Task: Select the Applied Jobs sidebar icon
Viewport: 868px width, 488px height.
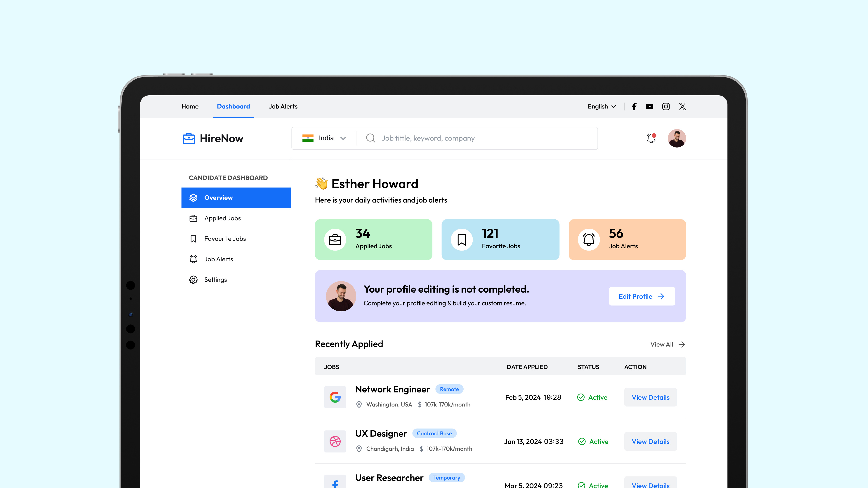Action: click(x=193, y=218)
